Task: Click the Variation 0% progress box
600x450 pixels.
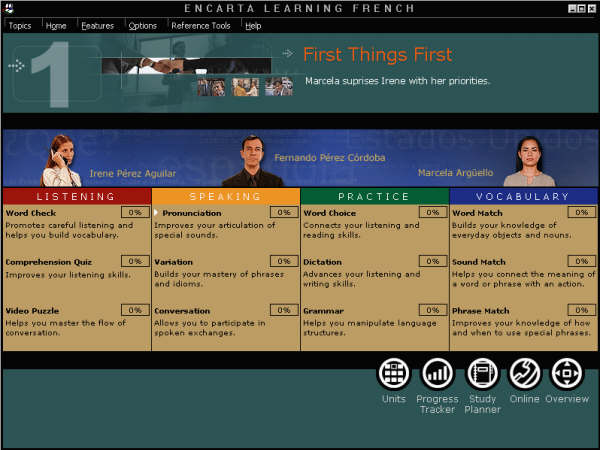Action: (284, 261)
